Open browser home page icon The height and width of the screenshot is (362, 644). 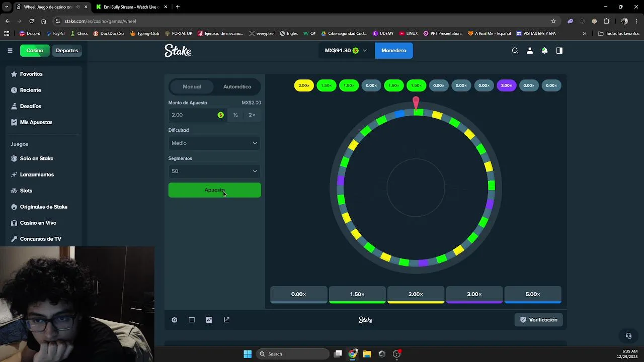click(x=43, y=21)
